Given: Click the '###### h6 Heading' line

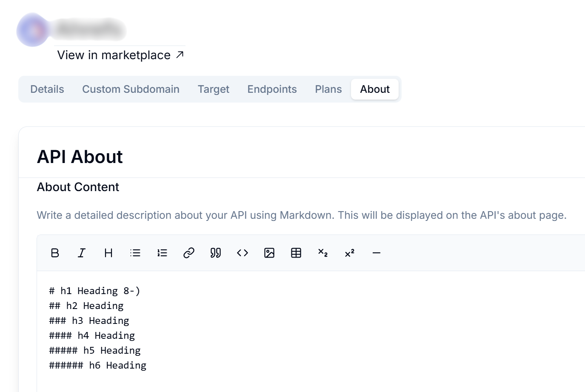Looking at the screenshot, I should pyautogui.click(x=98, y=365).
